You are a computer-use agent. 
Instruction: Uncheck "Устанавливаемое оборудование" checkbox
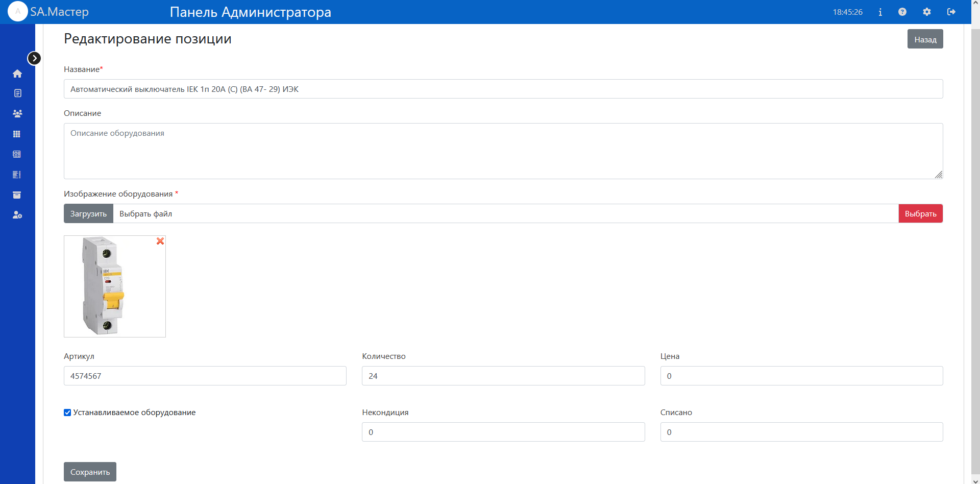67,413
